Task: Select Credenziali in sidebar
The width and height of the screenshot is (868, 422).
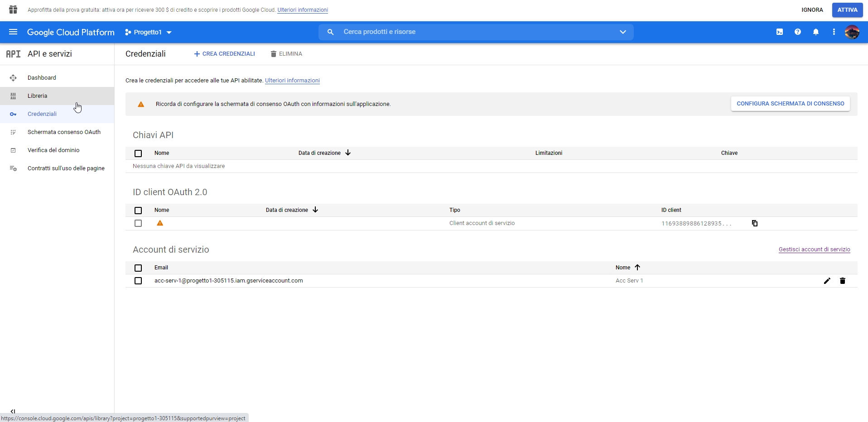Action: [x=57, y=114]
